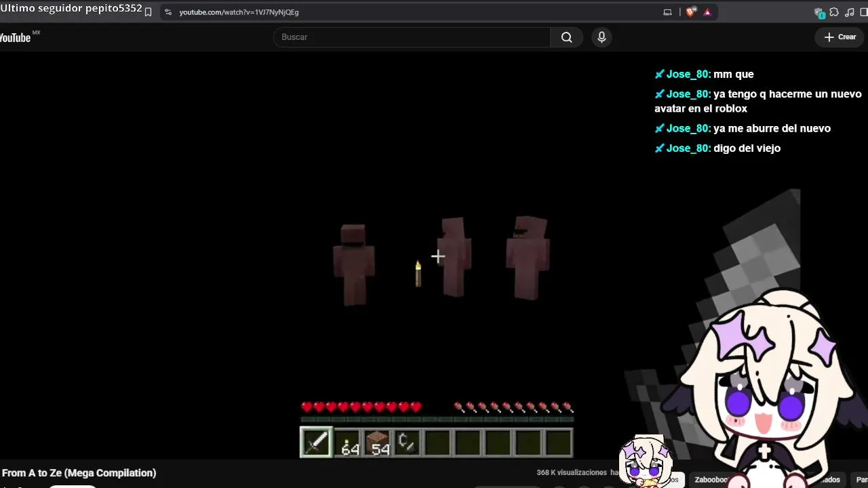Focus the Buscar search field
The height and width of the screenshot is (488, 868).
click(x=412, y=37)
